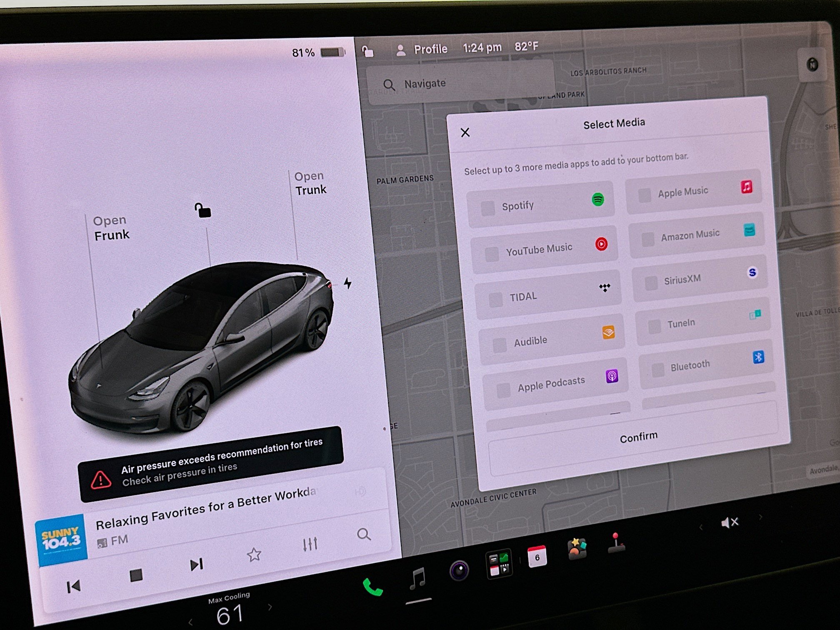
Task: Tick the Apple Music checkbox
Action: 645,195
